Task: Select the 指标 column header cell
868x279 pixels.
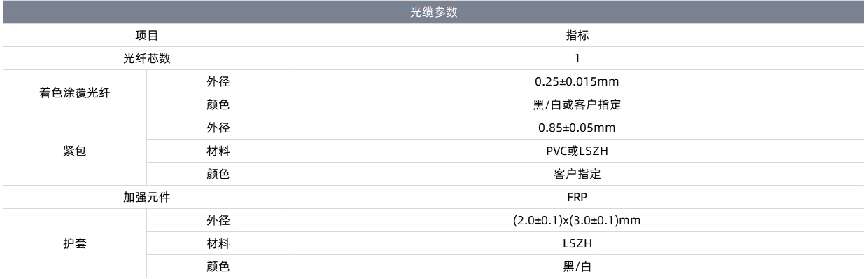Action: pos(577,35)
